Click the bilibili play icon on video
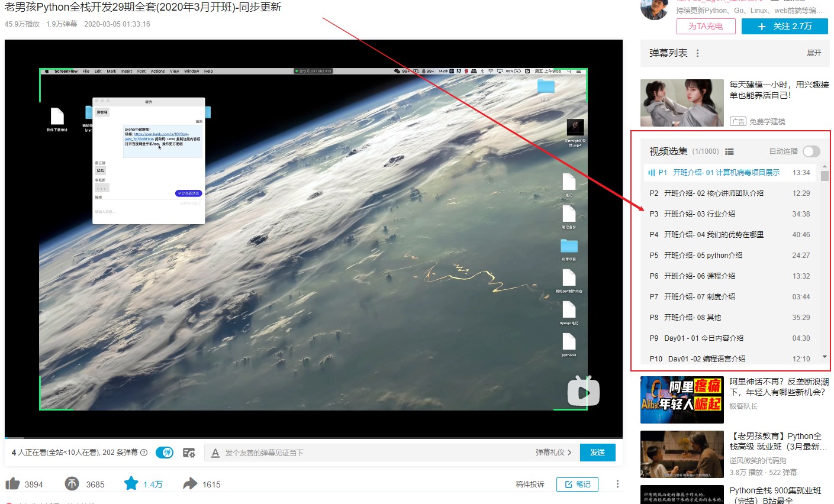The width and height of the screenshot is (834, 504). pos(583,392)
